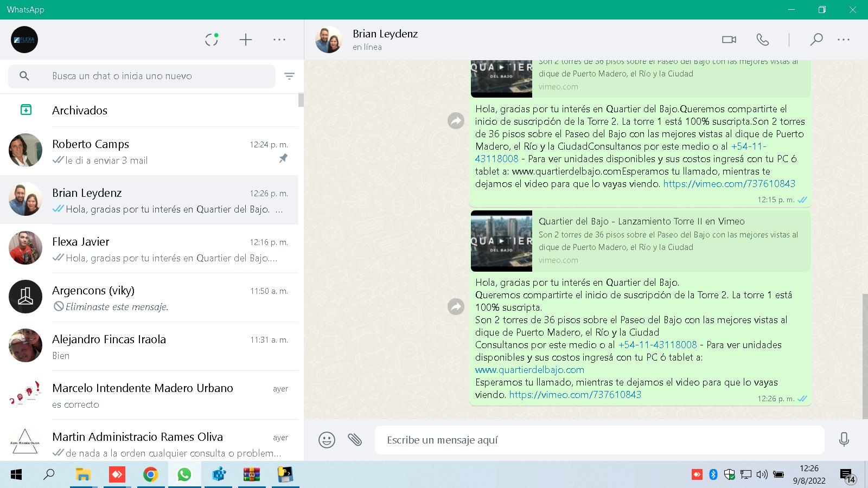This screenshot has width=868, height=488.
Task: Open Windows Security shield tray icon
Action: pyautogui.click(x=730, y=475)
